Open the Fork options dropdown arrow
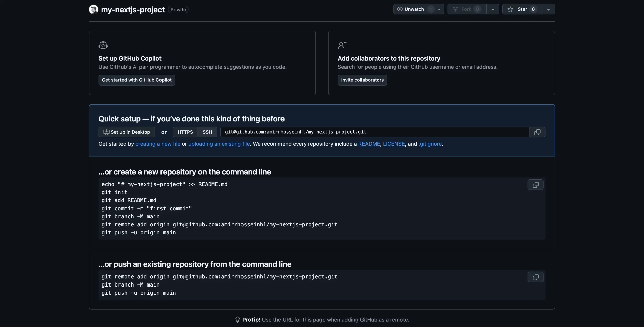The image size is (644, 327). point(493,9)
